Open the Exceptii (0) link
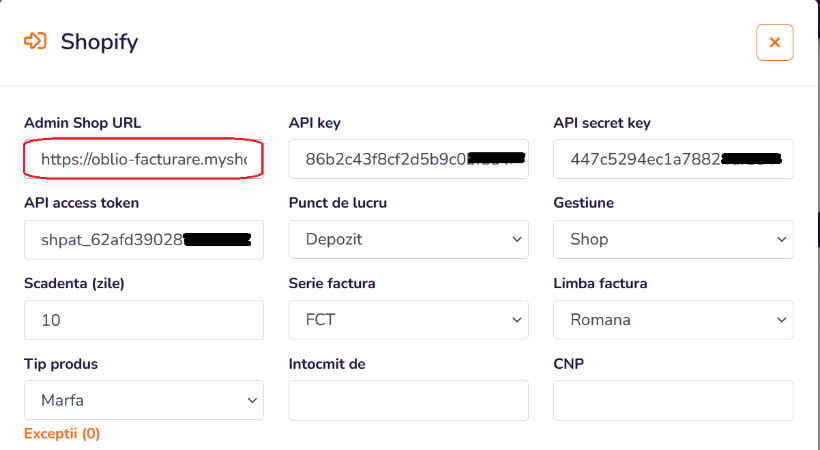820x450 pixels. pos(62,434)
